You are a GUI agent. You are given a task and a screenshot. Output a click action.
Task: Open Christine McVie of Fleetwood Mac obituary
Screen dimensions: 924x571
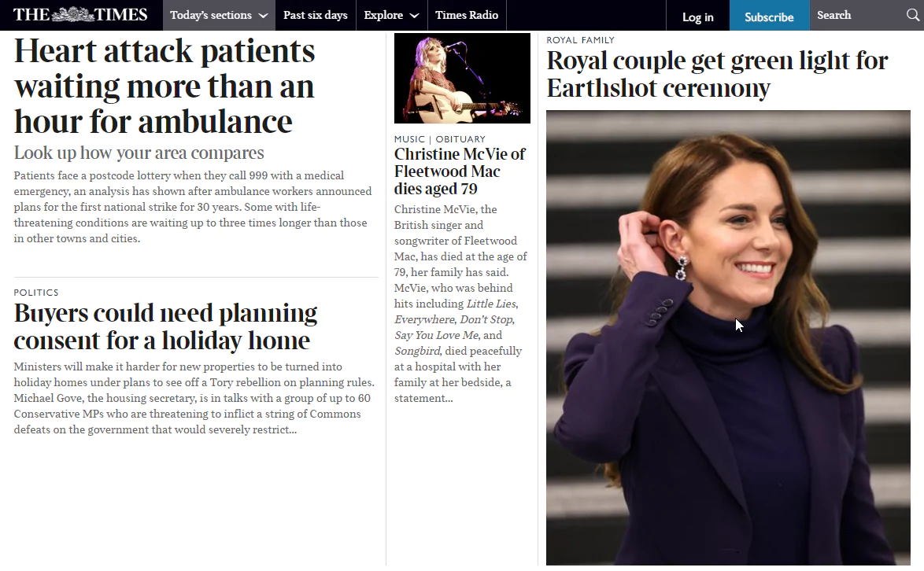[460, 171]
